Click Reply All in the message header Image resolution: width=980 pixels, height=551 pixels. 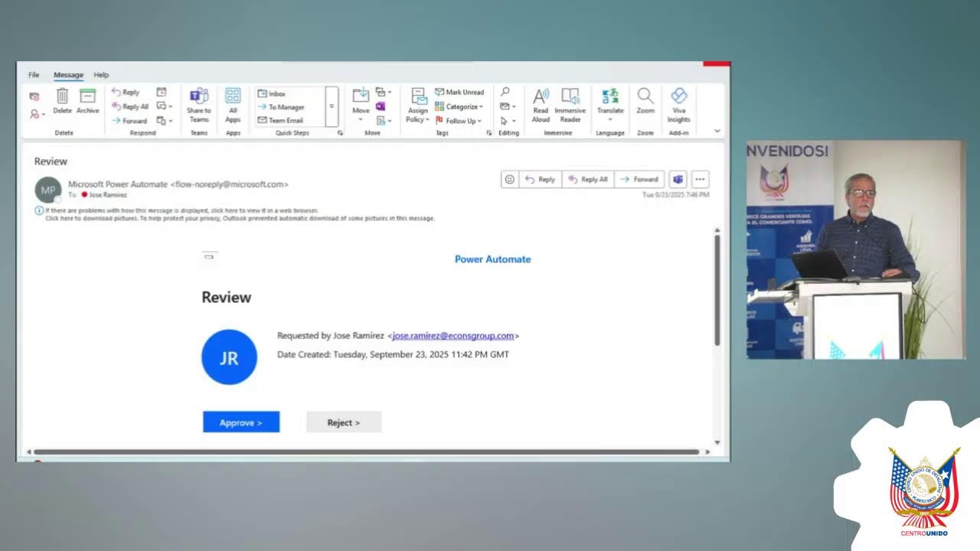(x=587, y=179)
